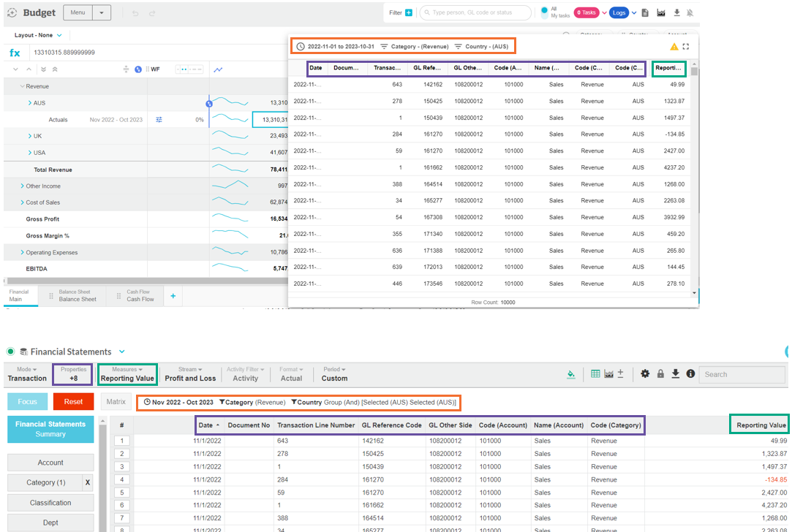Open the Measures Reporting Value dropdown
792x532 pixels.
pyautogui.click(x=127, y=373)
